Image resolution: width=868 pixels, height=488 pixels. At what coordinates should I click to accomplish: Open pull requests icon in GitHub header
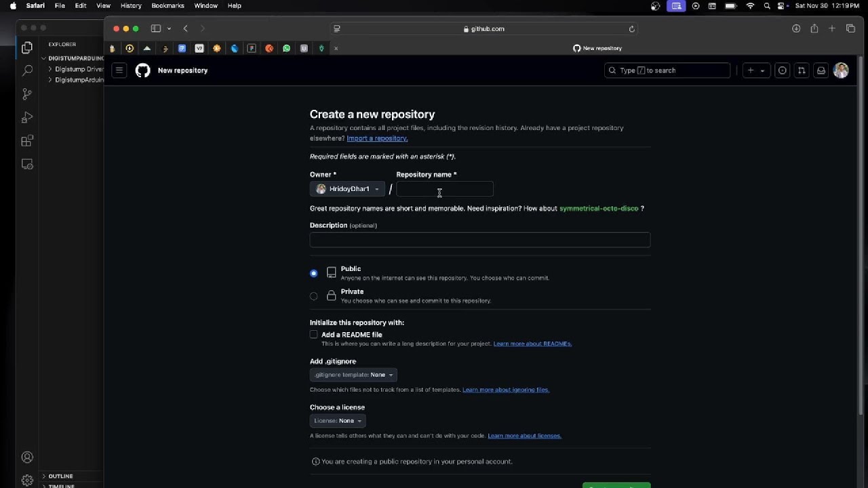(802, 70)
